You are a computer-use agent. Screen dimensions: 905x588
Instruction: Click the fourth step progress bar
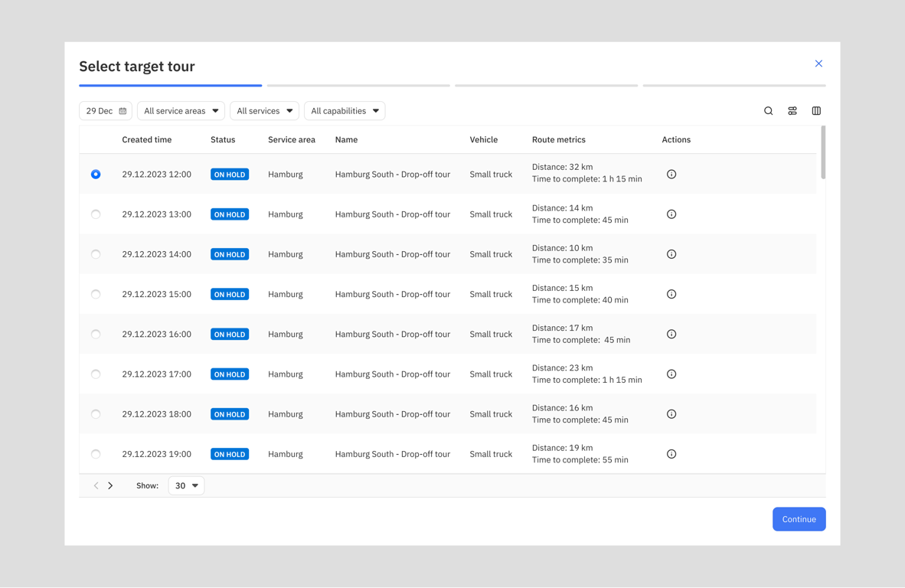point(734,86)
